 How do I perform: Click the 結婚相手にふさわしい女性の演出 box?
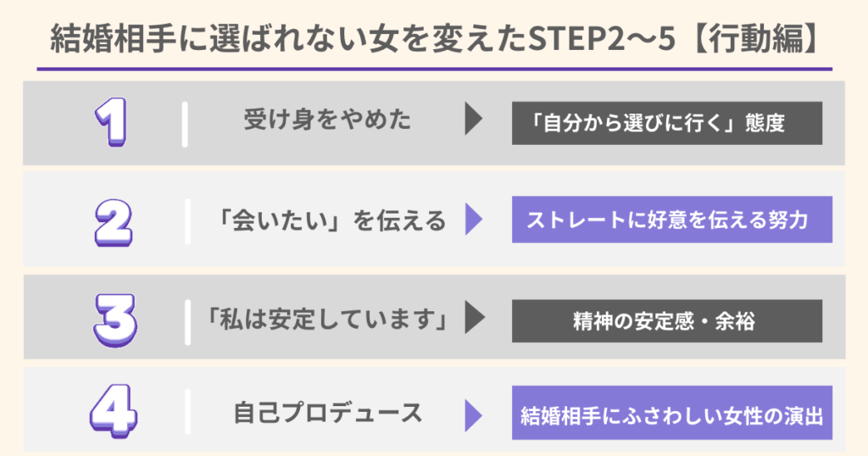point(671,416)
